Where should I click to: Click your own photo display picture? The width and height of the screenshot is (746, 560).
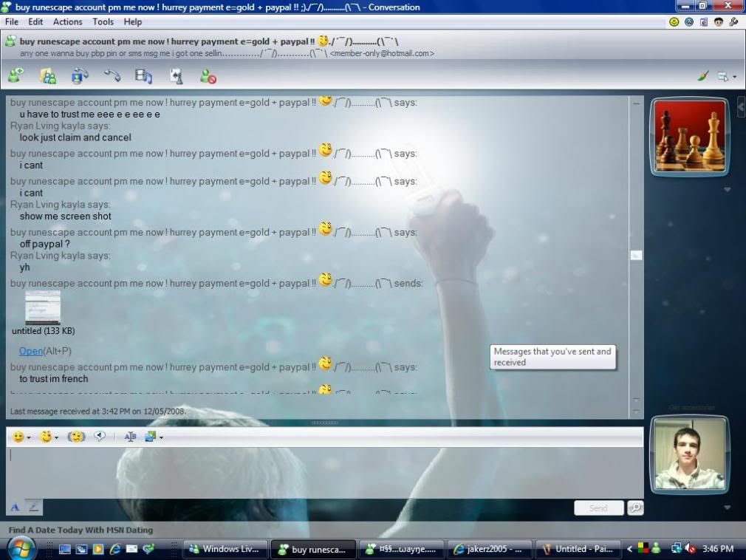coord(690,454)
